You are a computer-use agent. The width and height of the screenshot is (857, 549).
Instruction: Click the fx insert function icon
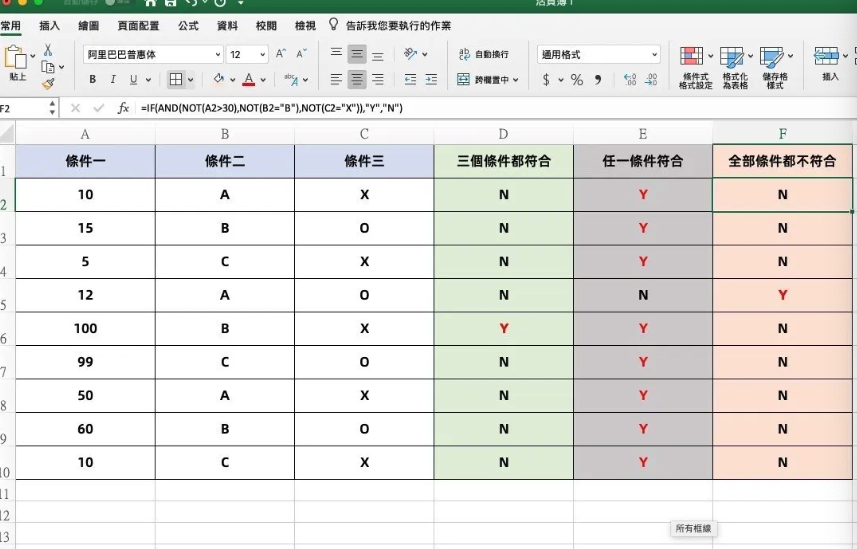(x=123, y=108)
